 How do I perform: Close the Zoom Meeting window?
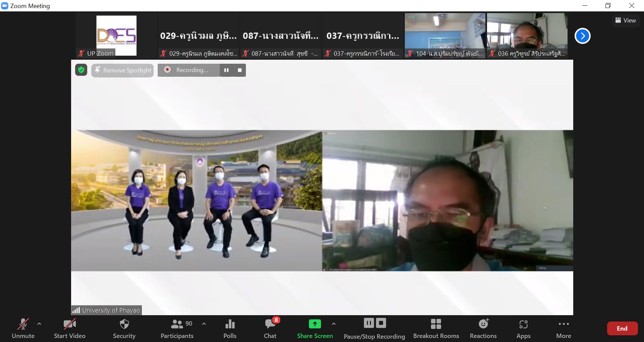click(x=632, y=6)
